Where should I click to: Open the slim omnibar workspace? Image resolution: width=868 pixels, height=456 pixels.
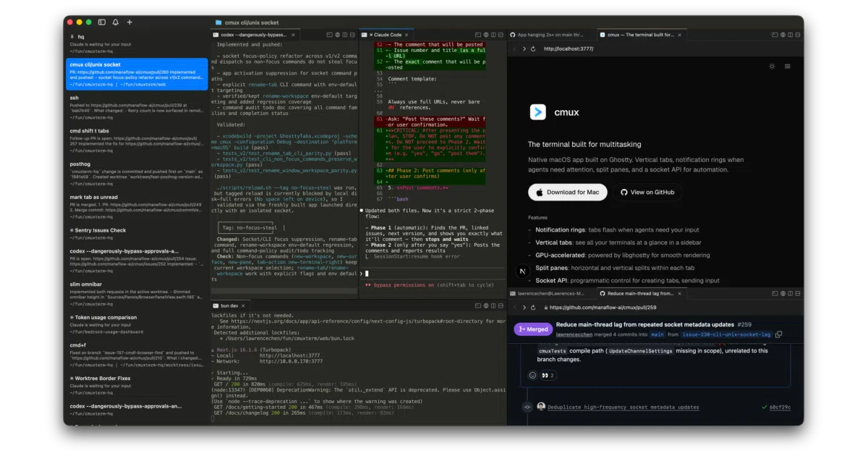coord(137,295)
